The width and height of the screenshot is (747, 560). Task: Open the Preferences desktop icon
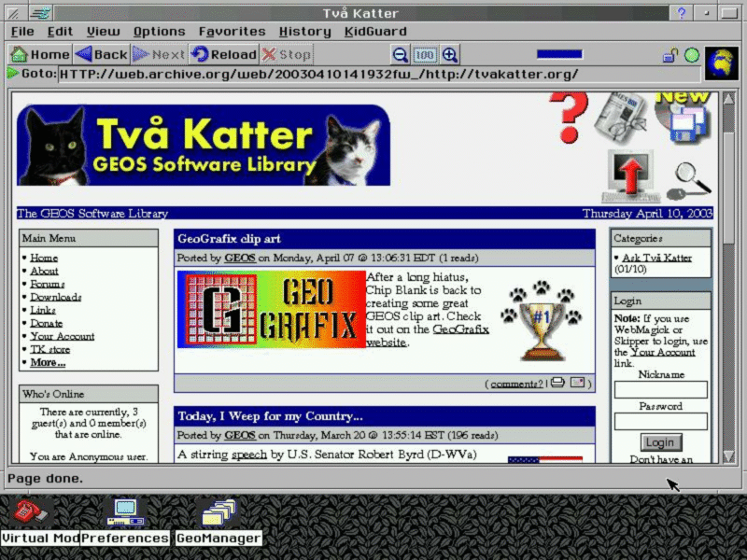tap(125, 523)
